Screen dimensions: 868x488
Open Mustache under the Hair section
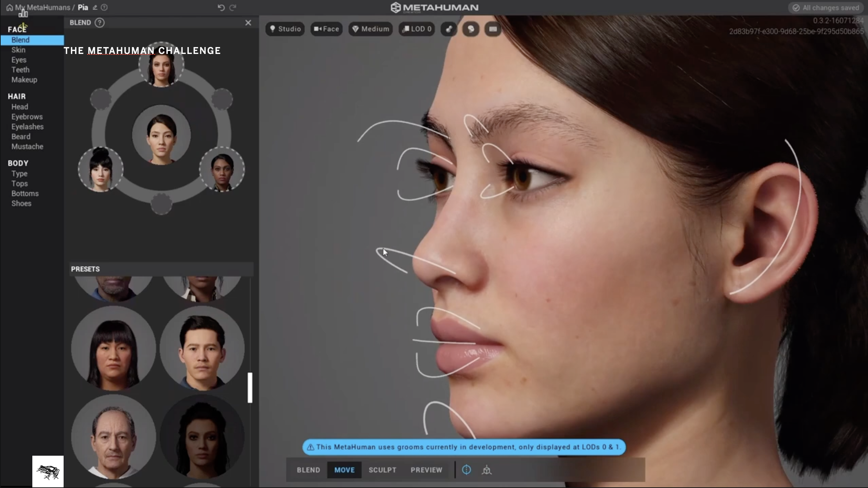[27, 147]
